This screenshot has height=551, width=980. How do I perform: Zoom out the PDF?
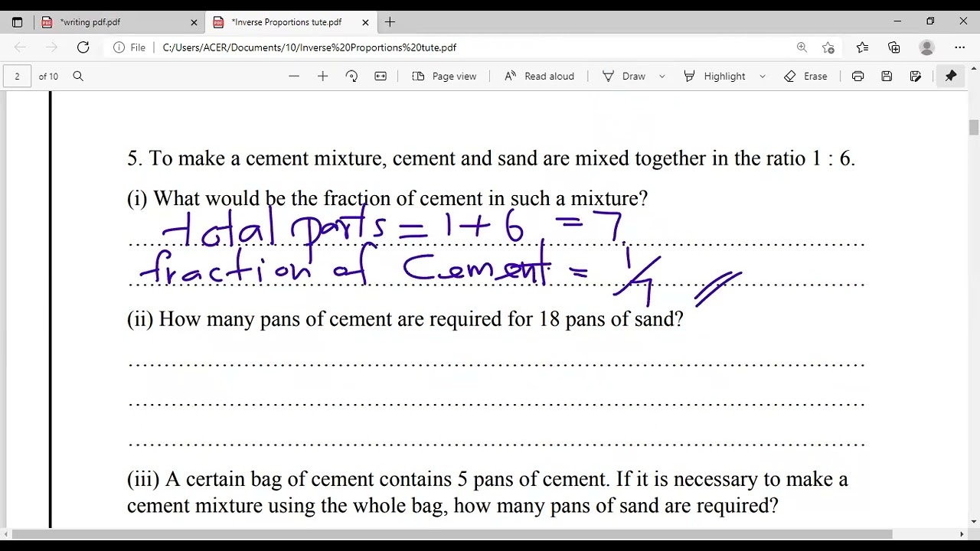(x=294, y=76)
